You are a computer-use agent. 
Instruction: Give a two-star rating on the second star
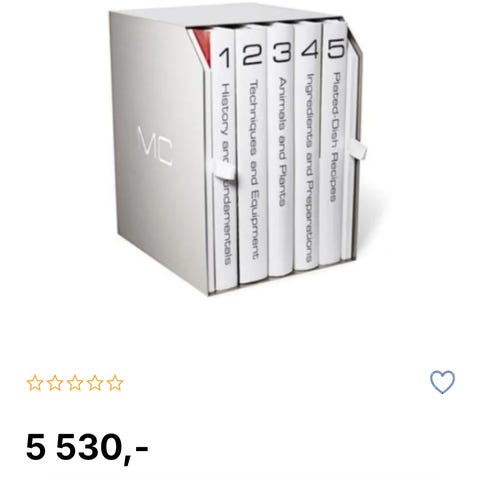55,383
